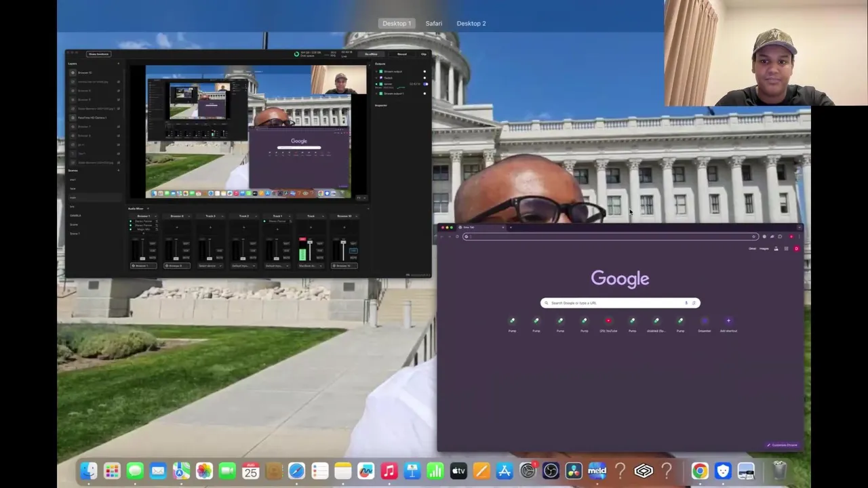Image resolution: width=868 pixels, height=488 pixels.
Task: Open OBS from the Dock
Action: coord(551,470)
